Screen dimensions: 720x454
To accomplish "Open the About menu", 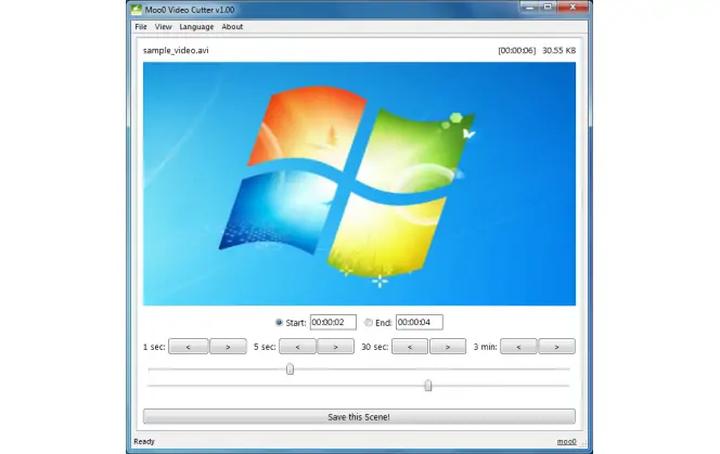I will click(232, 27).
